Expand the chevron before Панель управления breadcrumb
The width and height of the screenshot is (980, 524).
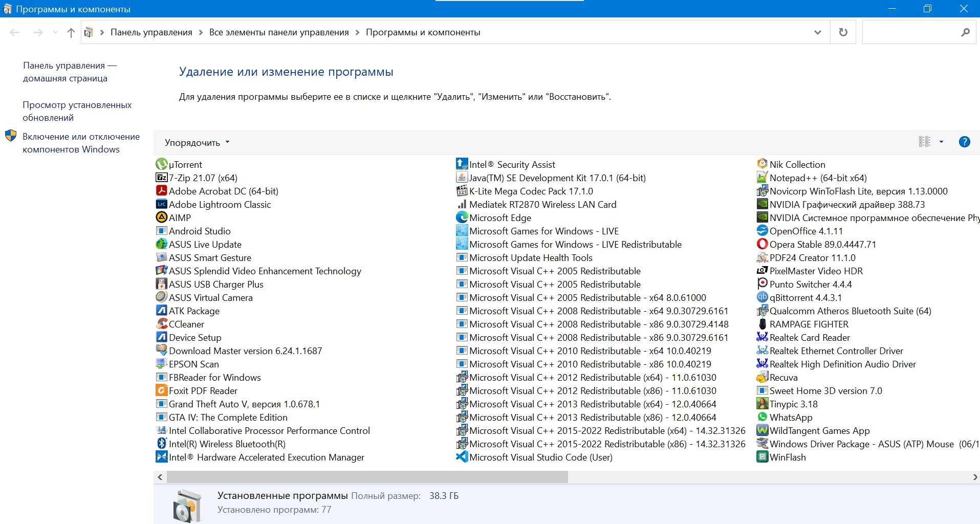click(x=102, y=32)
